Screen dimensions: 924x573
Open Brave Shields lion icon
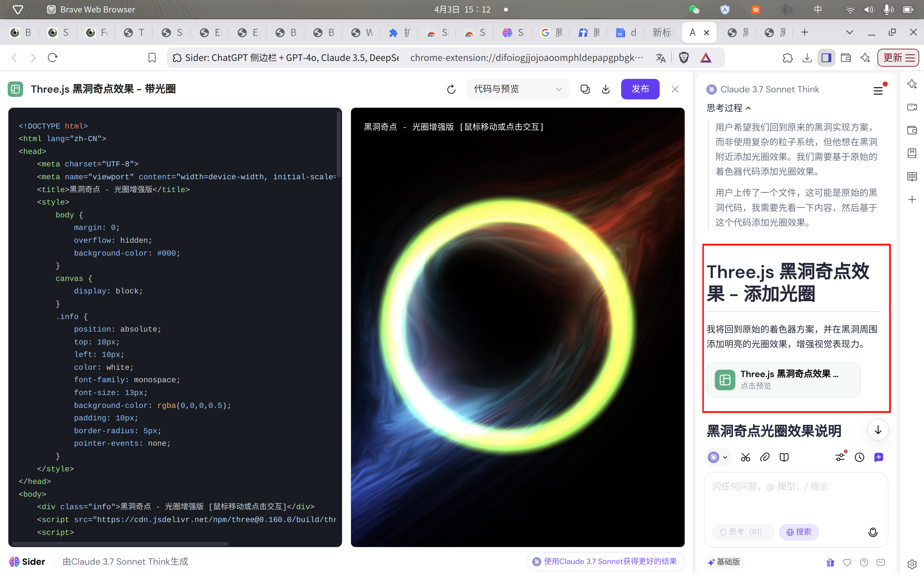pos(684,58)
